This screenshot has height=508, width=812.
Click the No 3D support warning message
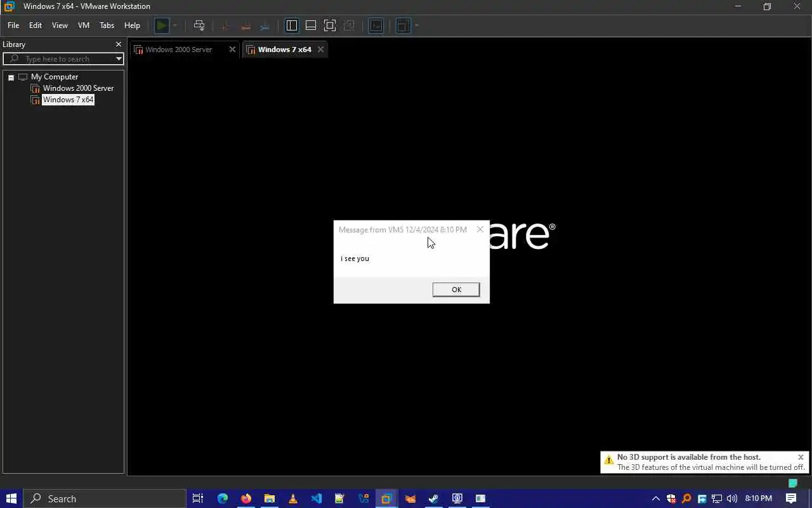[710, 462]
